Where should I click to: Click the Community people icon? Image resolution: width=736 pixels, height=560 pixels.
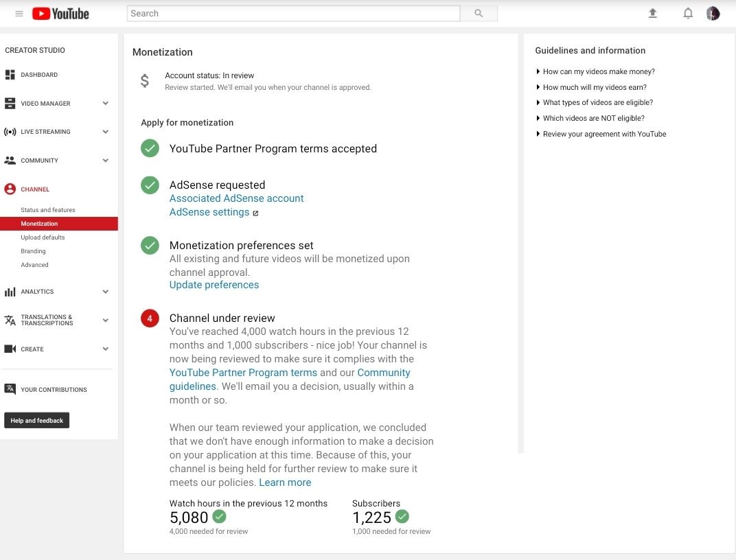click(10, 161)
